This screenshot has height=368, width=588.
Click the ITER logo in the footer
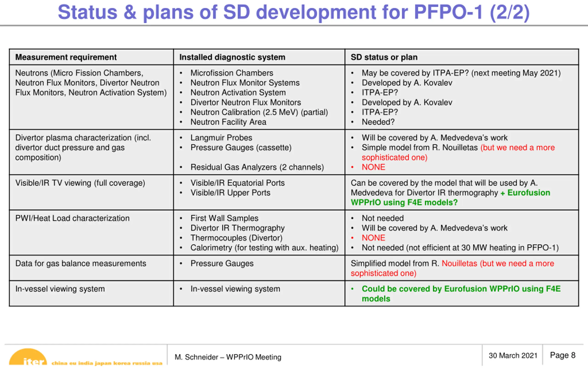click(x=28, y=357)
